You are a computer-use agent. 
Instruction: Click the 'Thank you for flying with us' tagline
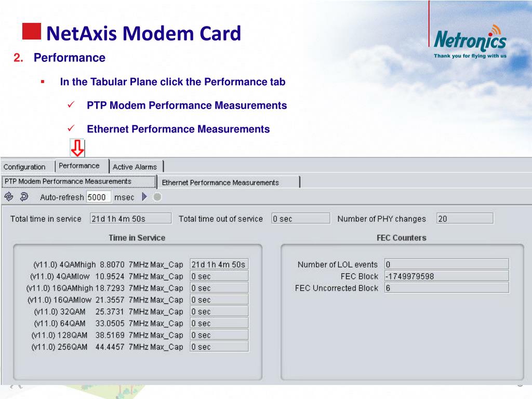point(470,56)
